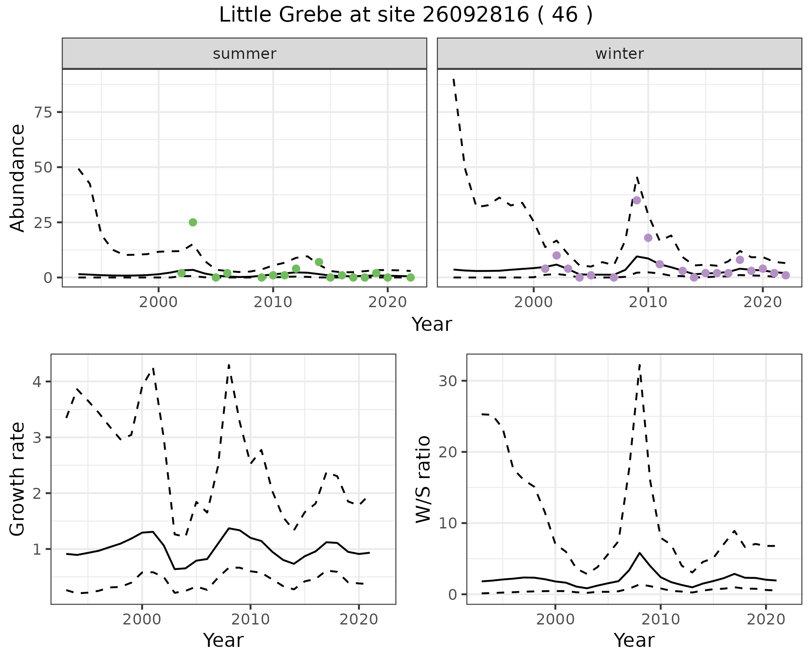Click the Abundance y-axis label
812x660 pixels.
point(18,178)
